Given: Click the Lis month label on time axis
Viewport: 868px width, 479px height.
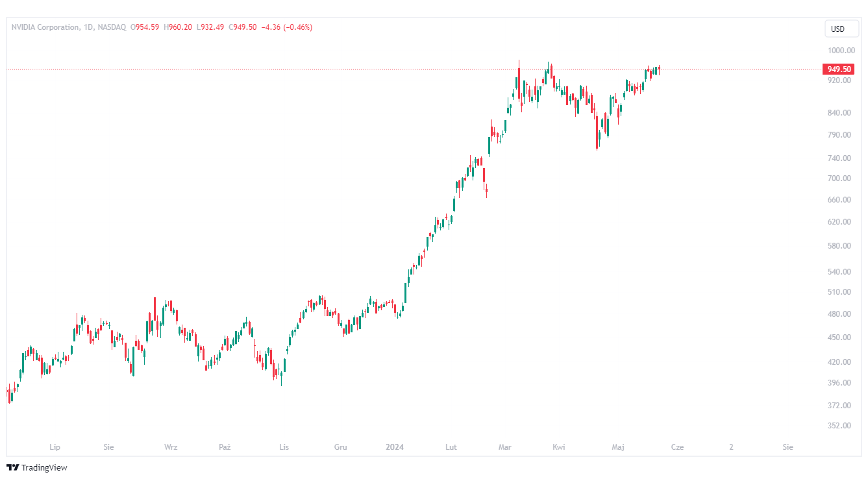Looking at the screenshot, I should [284, 447].
